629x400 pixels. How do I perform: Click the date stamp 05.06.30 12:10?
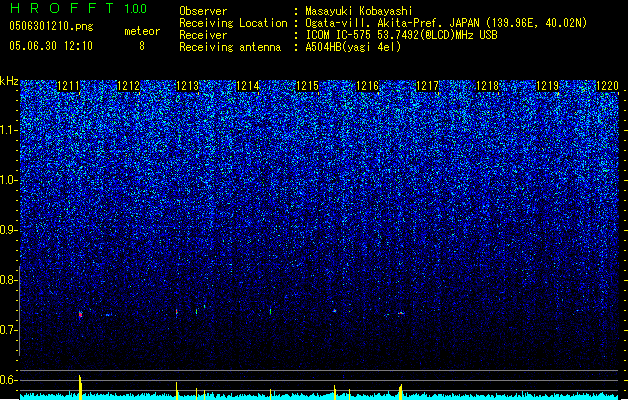pyautogui.click(x=51, y=46)
